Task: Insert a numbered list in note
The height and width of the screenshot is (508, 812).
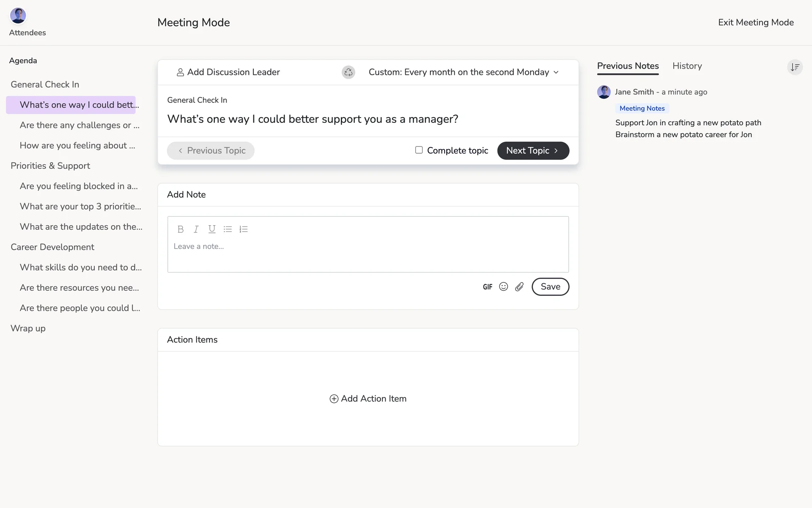Action: click(x=244, y=229)
